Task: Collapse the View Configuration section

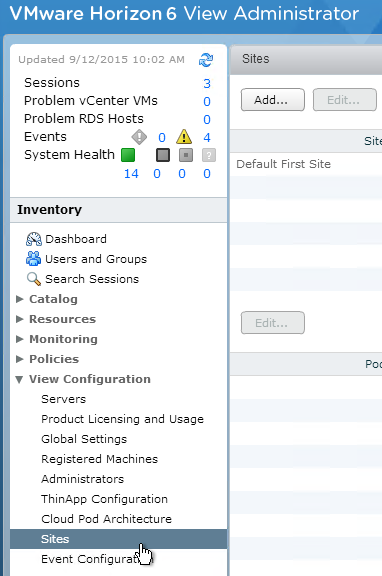Action: point(20,379)
